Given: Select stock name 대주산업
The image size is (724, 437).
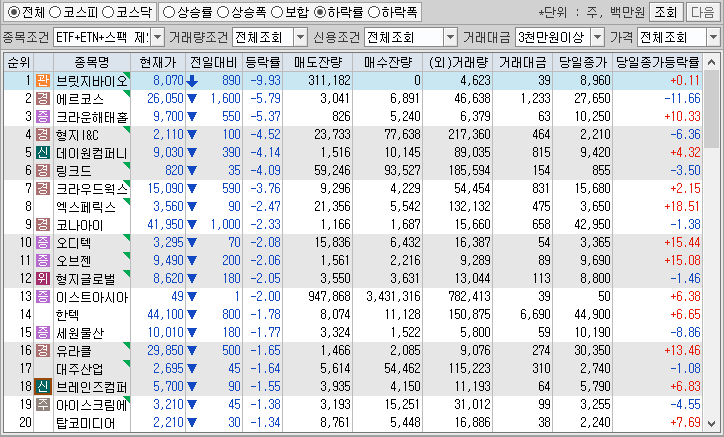Looking at the screenshot, I should [x=79, y=369].
